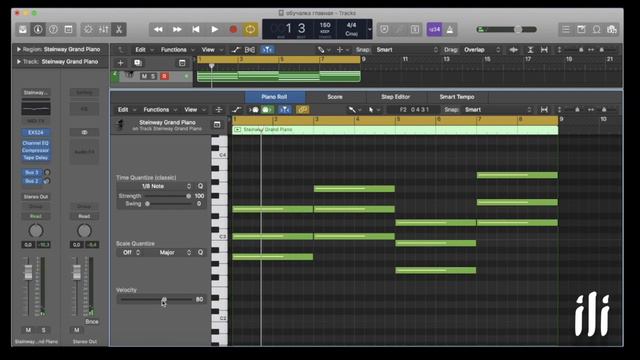This screenshot has height=360, width=640.
Task: Rewind the playhead
Action: click(x=158, y=29)
